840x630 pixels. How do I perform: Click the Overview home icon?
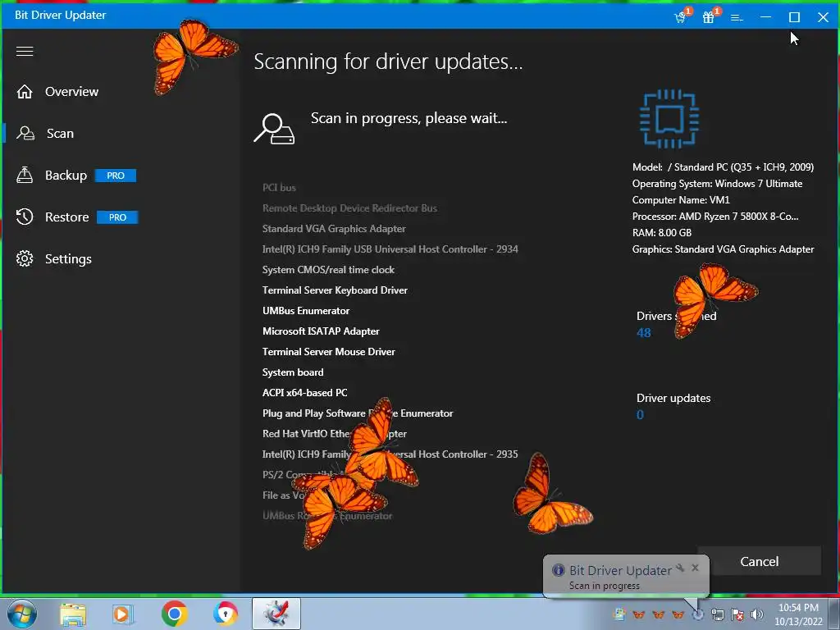(x=25, y=92)
